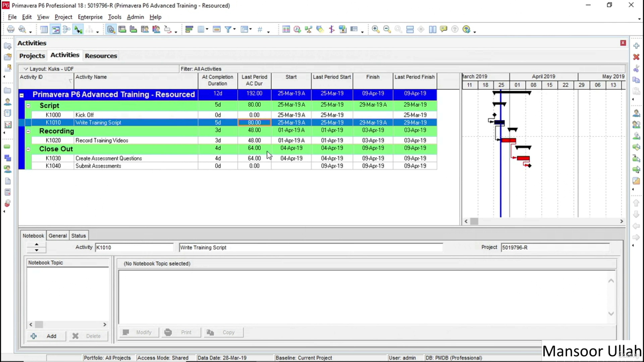Click the Activity ID field showing K1010
Screen dimensions: 644x362
(134, 247)
